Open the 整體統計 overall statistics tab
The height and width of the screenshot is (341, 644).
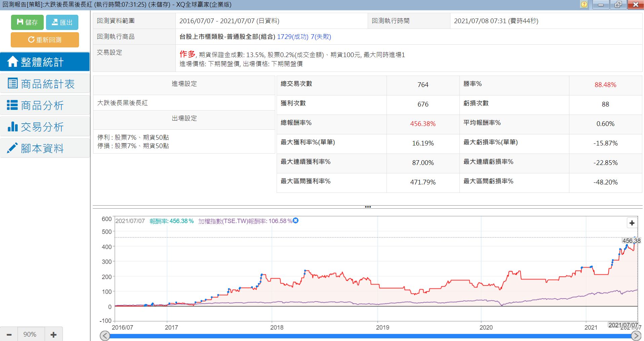45,62
